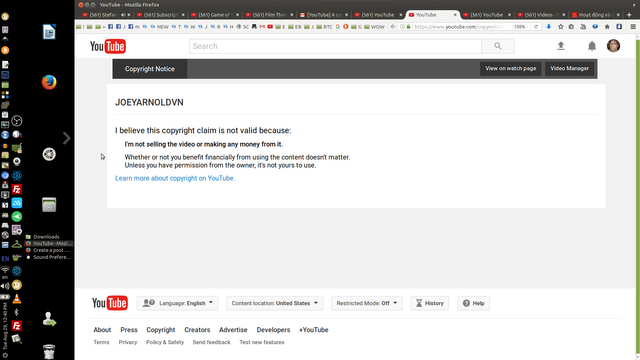Reload the page in Firefox
640x360 pixels.
(x=536, y=27)
